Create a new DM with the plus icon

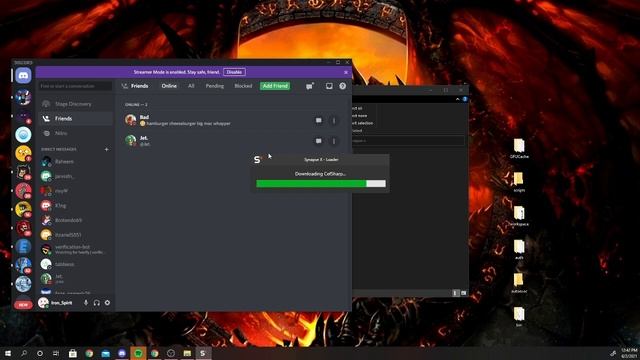click(107, 149)
